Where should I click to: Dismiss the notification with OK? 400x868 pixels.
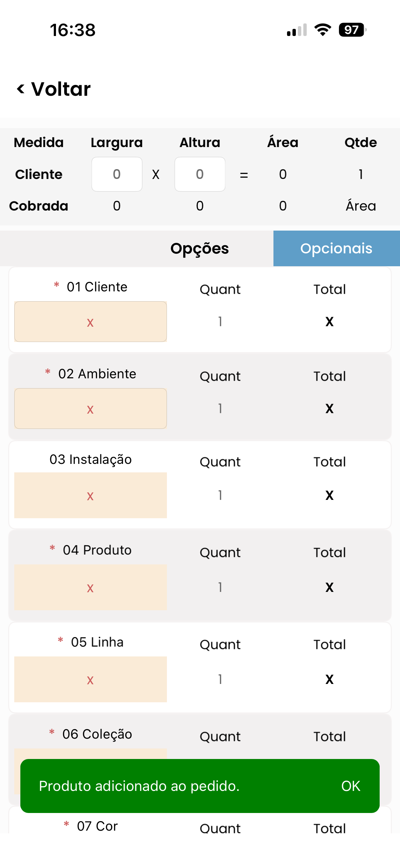[350, 786]
